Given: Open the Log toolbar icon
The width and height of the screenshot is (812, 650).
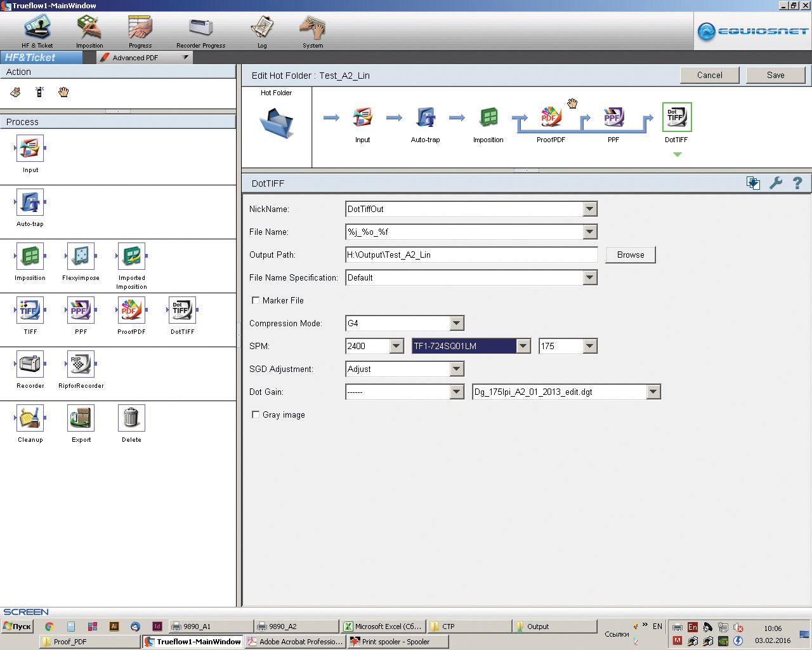Looking at the screenshot, I should 262,31.
